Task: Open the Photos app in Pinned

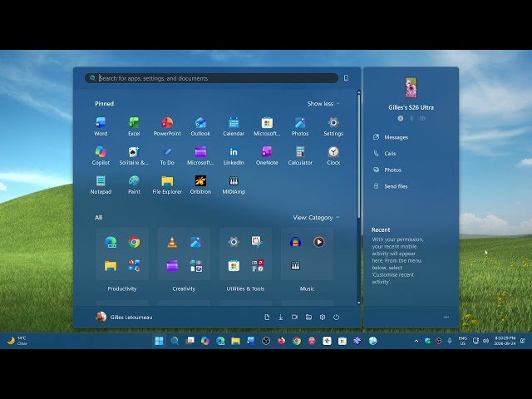Action: [300, 126]
